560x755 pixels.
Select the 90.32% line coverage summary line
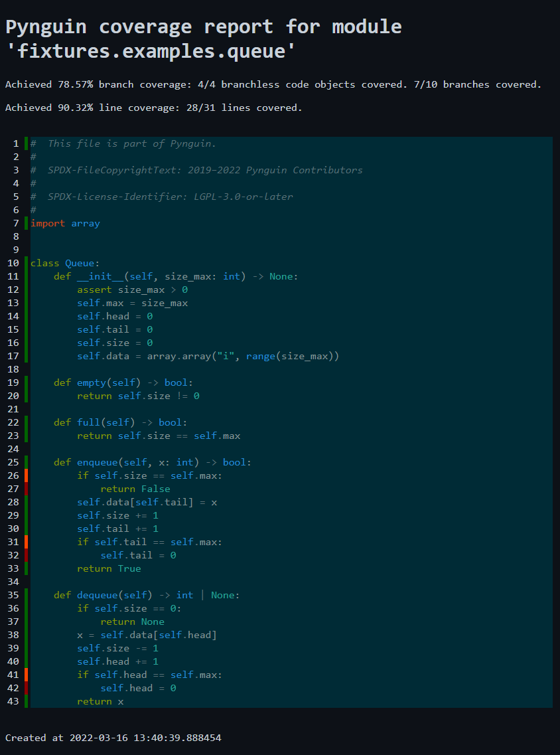[153, 108]
